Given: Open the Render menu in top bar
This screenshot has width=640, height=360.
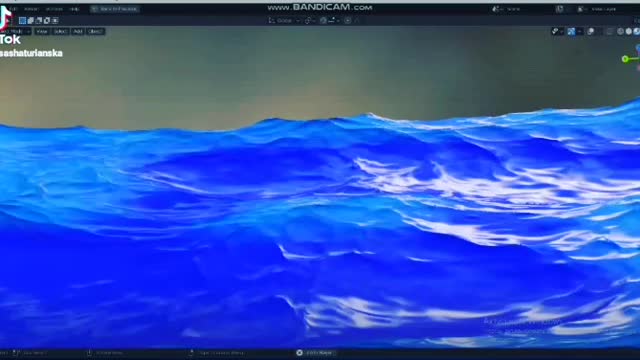Looking at the screenshot, I should pyautogui.click(x=31, y=9).
